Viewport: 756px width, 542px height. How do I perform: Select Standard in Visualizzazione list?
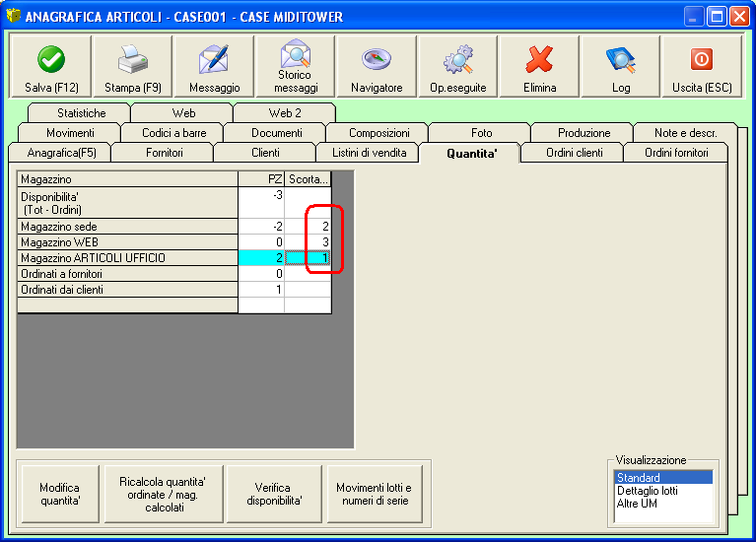click(x=663, y=477)
